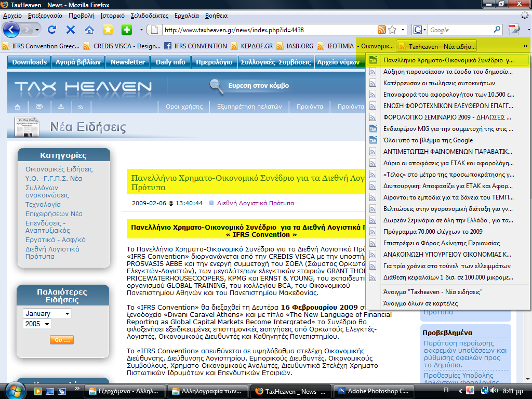
Task: Click the green plus toolbar icon
Action: pyautogui.click(x=126, y=30)
